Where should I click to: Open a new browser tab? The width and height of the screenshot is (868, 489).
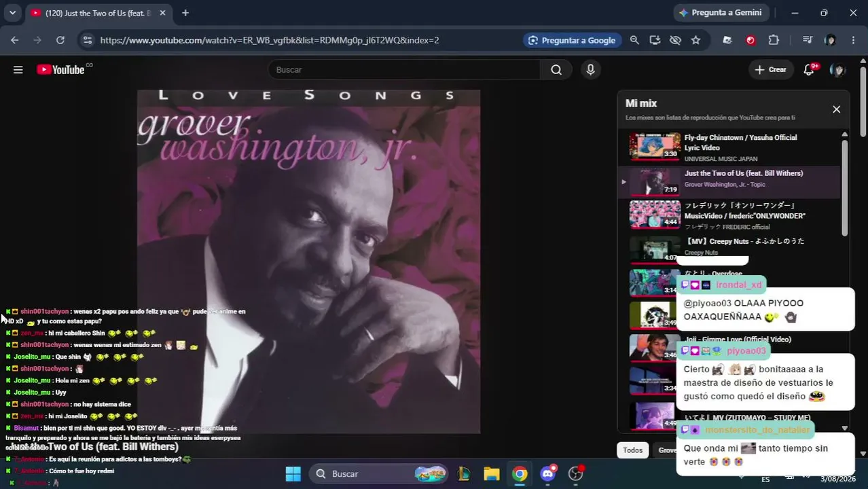coord(185,13)
